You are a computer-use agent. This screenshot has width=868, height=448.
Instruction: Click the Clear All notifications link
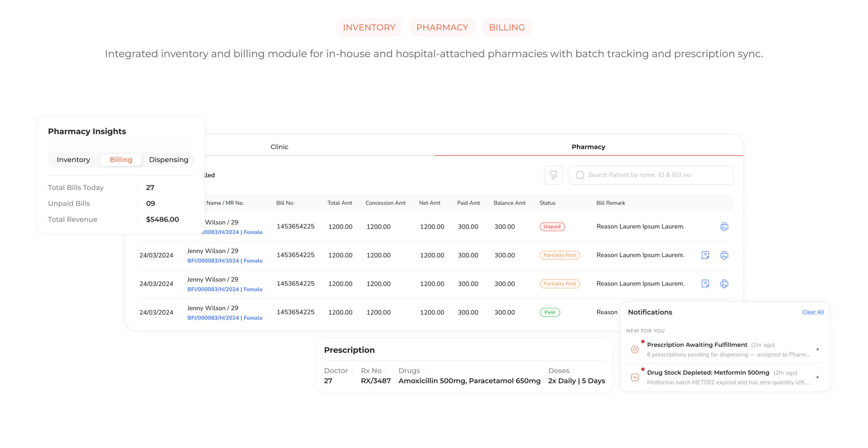tap(813, 312)
